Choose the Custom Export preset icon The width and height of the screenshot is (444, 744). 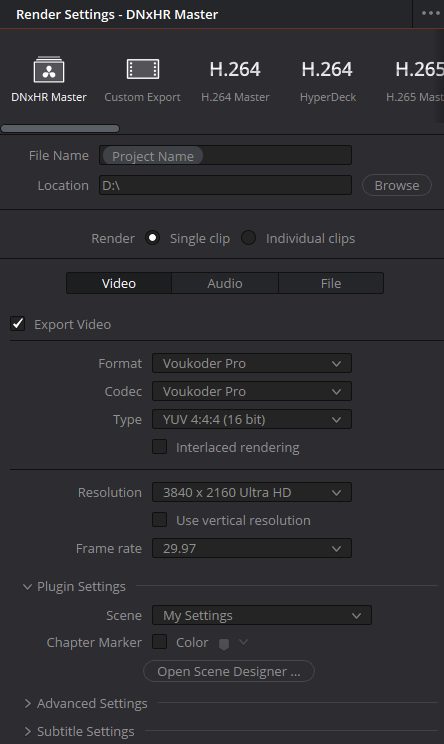tap(143, 69)
